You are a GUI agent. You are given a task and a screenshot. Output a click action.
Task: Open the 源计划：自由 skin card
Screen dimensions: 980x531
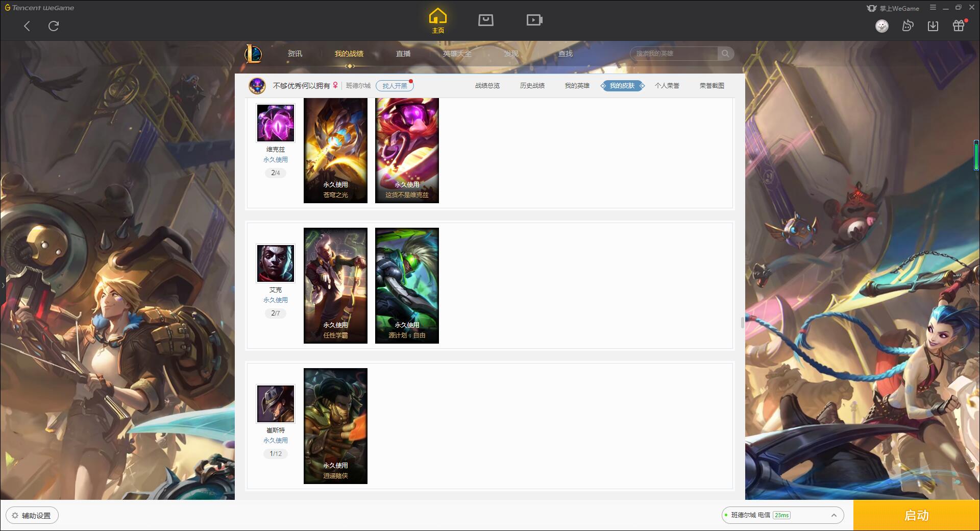[x=407, y=285]
